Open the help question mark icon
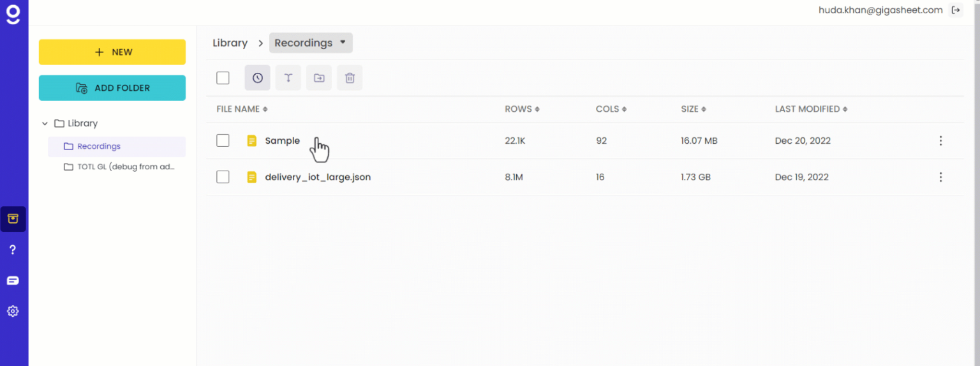Viewport: 980px width, 366px height. click(13, 250)
